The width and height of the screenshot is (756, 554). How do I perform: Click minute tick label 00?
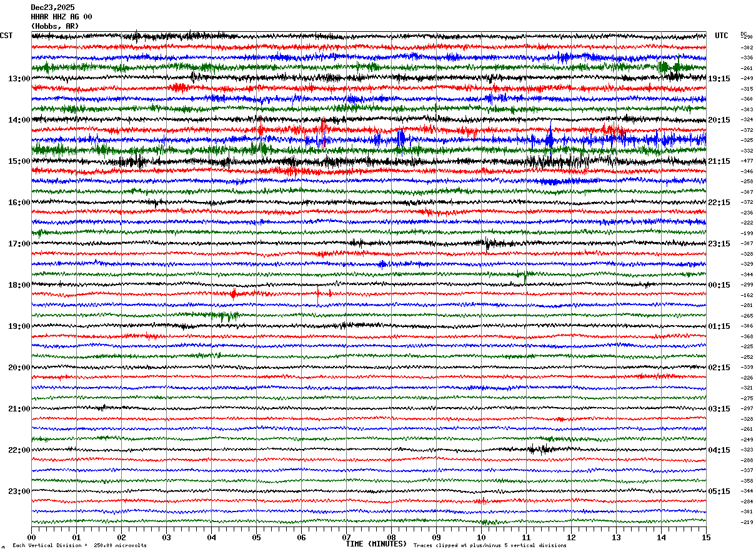pyautogui.click(x=31, y=537)
